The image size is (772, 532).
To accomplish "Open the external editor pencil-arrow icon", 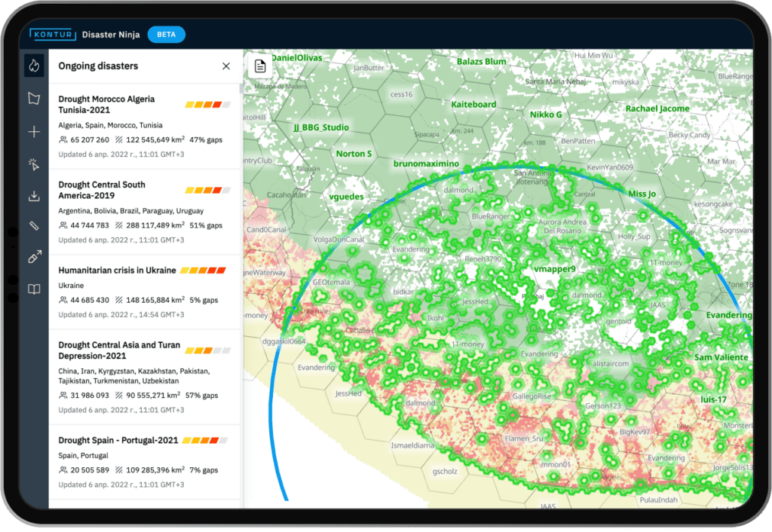I will pos(34,258).
